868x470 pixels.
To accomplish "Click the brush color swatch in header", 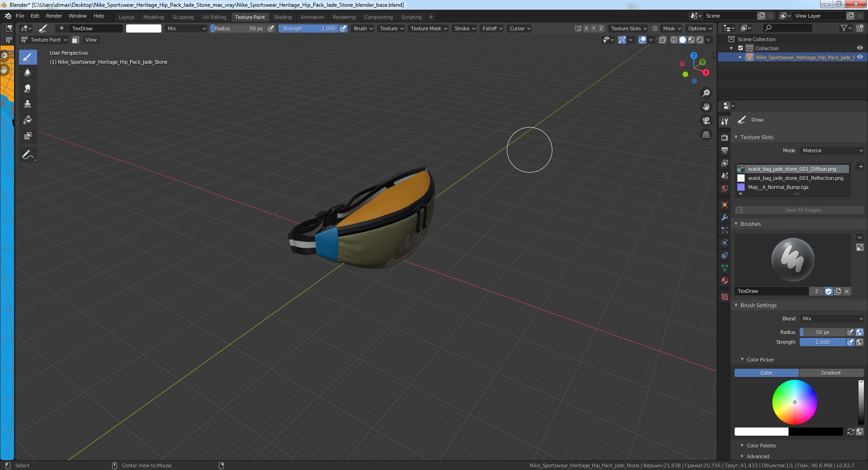I will (x=143, y=28).
